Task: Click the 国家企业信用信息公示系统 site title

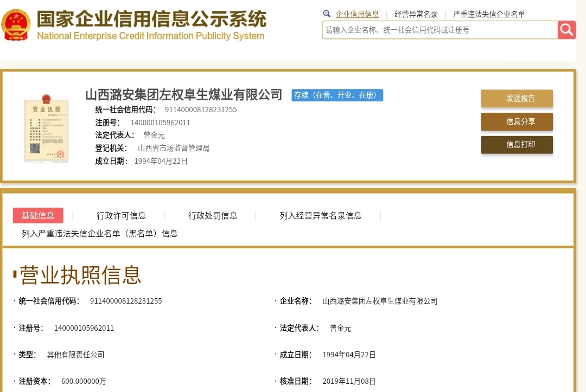Action: 151,18
